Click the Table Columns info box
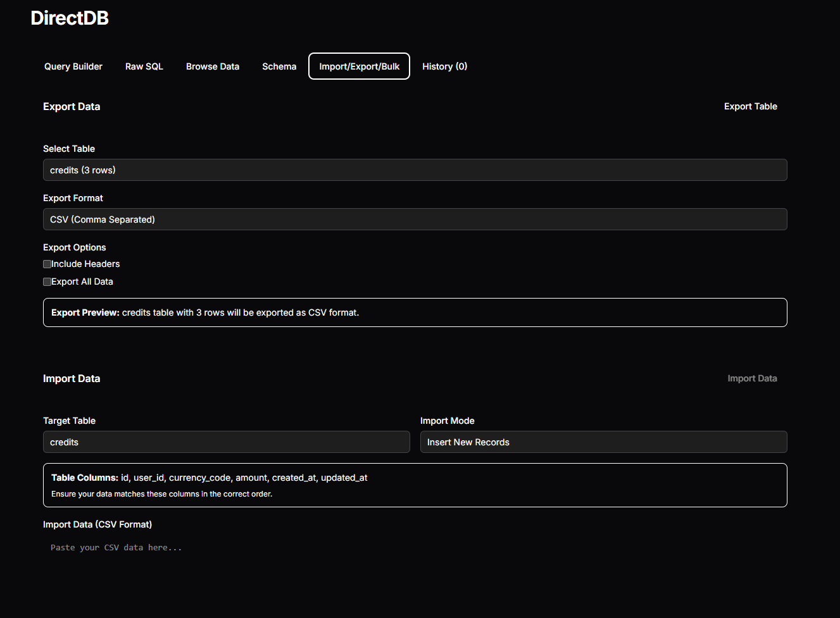Screen dimensions: 840x618 415,485
